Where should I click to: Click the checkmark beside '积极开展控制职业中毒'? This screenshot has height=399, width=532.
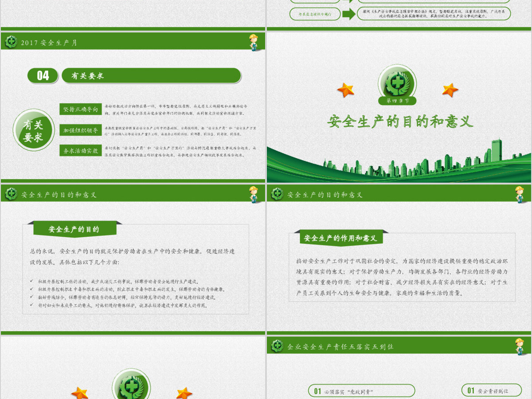click(x=31, y=289)
